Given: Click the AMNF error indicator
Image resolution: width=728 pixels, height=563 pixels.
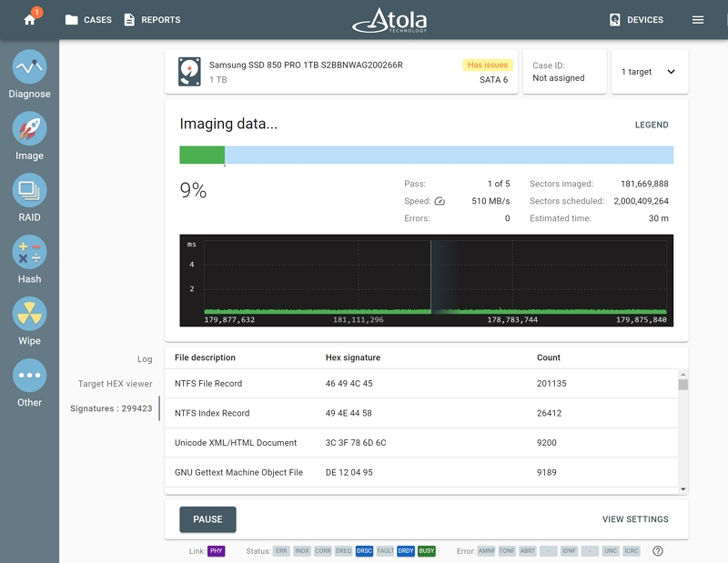Looking at the screenshot, I should 486,551.
